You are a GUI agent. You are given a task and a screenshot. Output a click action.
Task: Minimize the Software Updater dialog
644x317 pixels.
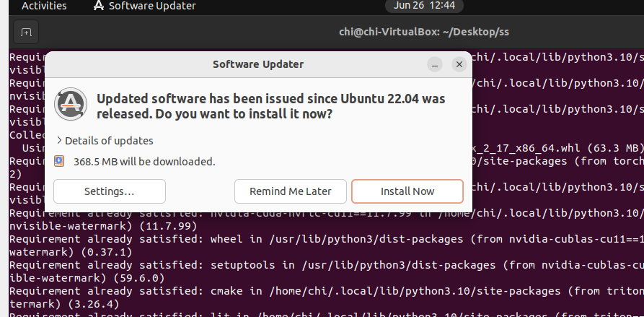435,64
